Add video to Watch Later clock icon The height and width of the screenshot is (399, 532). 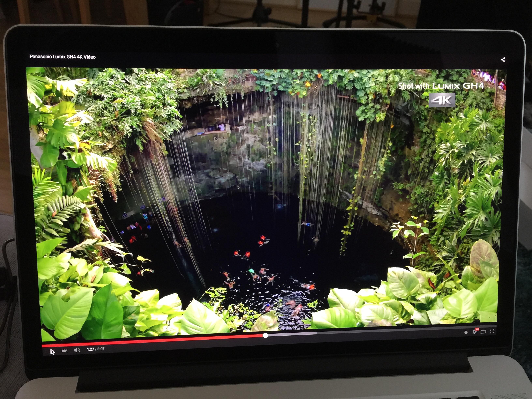click(x=466, y=332)
